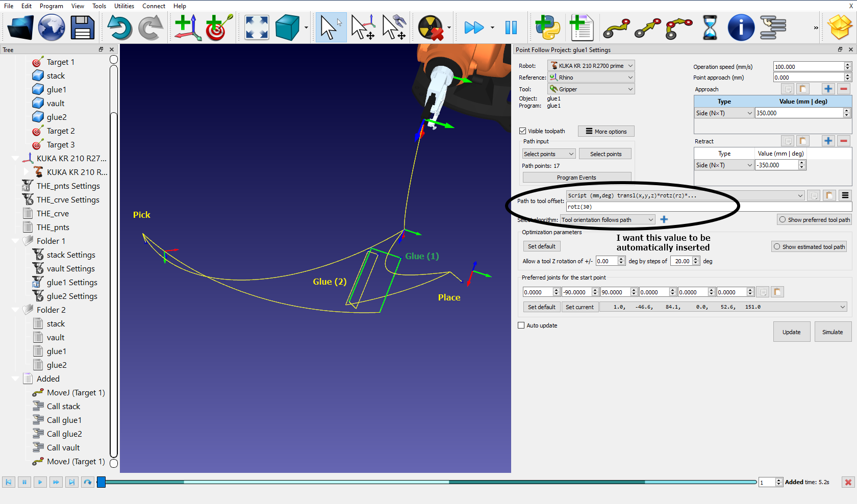
Task: Enable the Auto update checkbox
Action: (521, 325)
